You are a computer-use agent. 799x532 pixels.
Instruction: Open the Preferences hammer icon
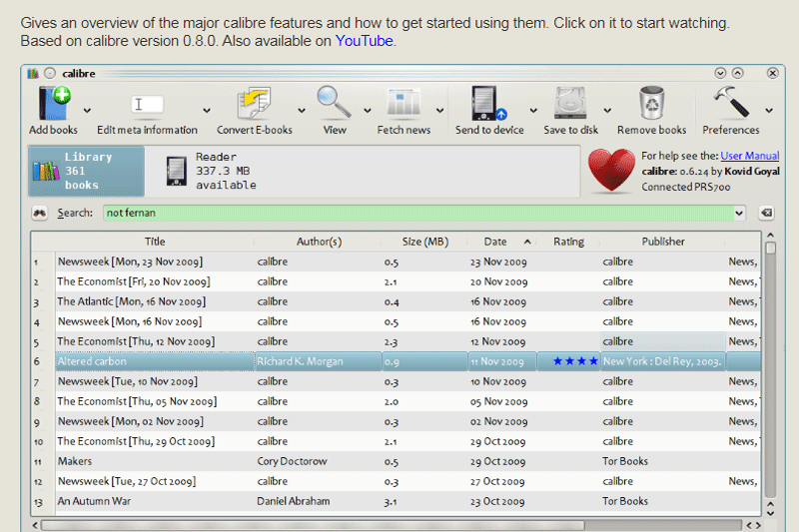tap(730, 105)
